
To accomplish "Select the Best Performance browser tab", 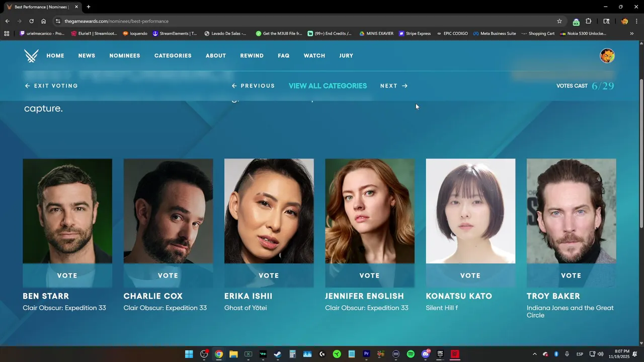I will pos(42,7).
